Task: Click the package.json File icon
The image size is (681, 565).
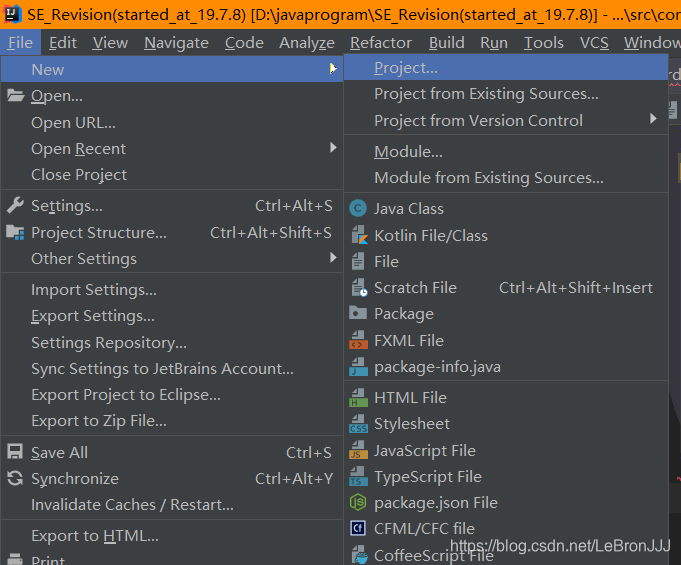Action: click(358, 502)
